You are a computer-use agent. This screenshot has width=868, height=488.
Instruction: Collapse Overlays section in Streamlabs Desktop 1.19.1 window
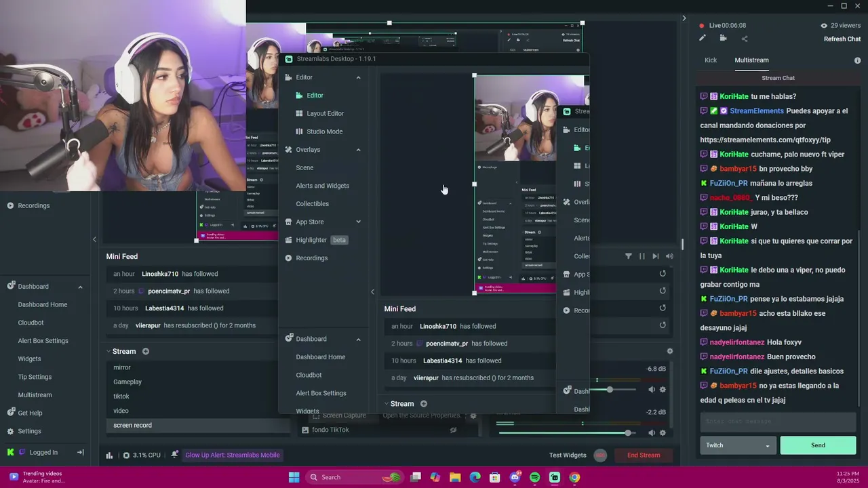click(358, 150)
